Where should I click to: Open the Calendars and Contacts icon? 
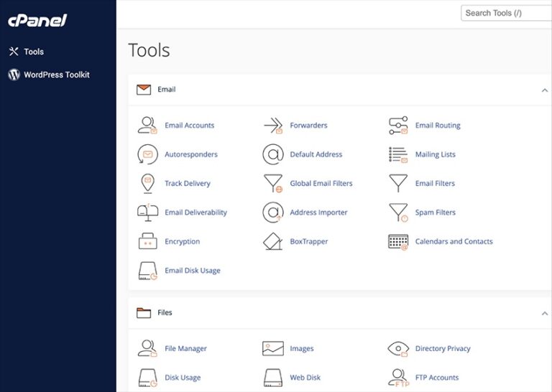[398, 242]
